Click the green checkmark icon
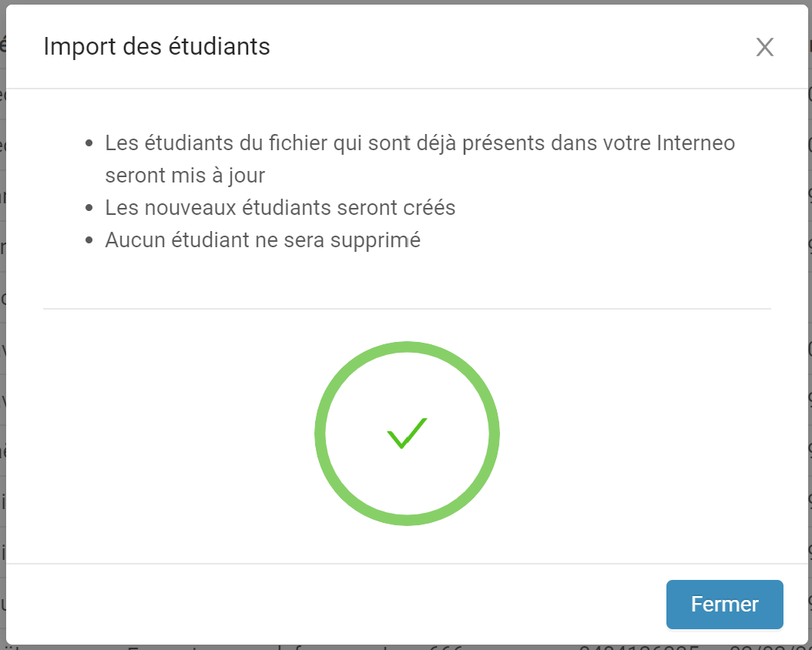Viewport: 812px width, 650px height. (x=407, y=433)
